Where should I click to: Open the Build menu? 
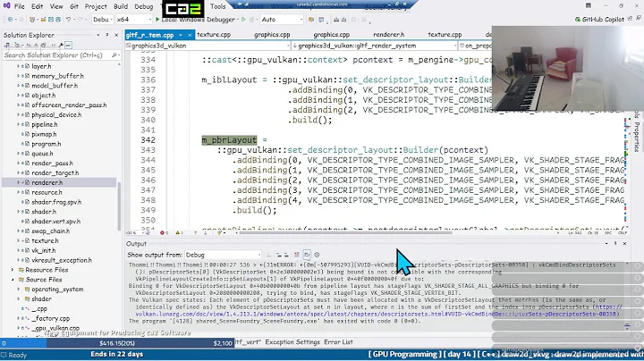(x=121, y=6)
